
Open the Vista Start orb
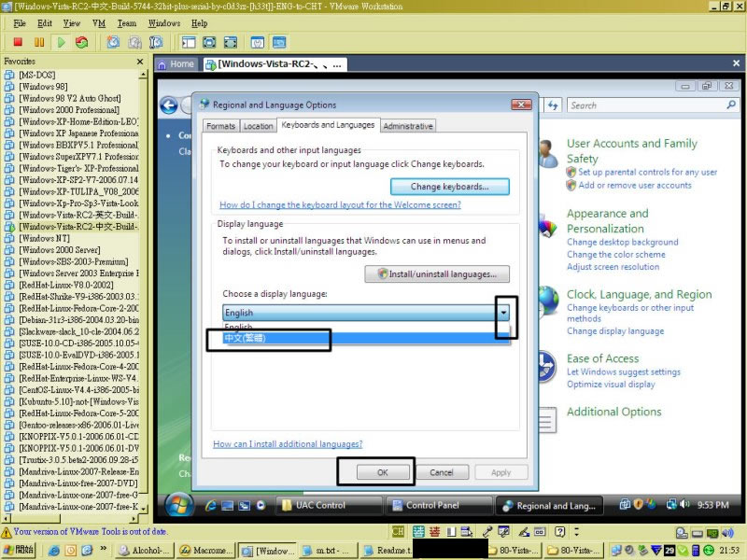tap(179, 505)
